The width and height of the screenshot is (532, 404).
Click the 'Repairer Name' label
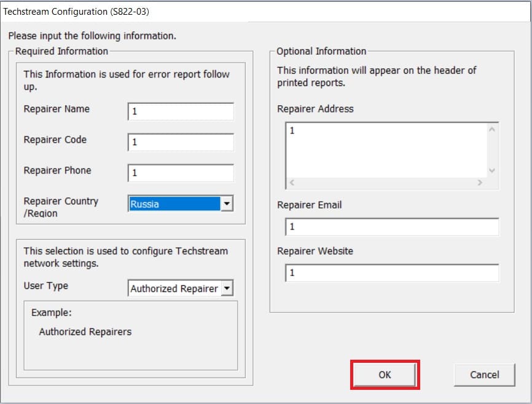[x=57, y=109]
